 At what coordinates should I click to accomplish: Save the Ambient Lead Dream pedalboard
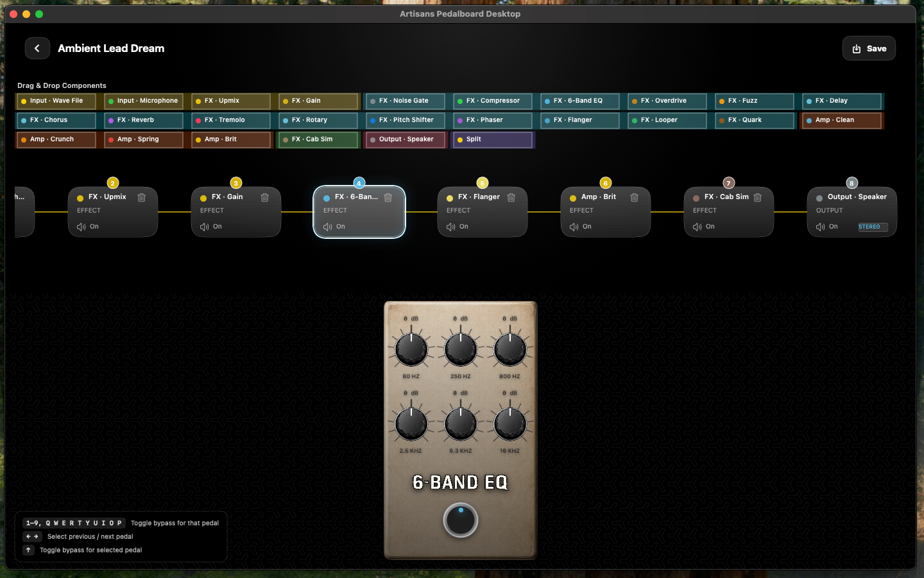(x=869, y=48)
